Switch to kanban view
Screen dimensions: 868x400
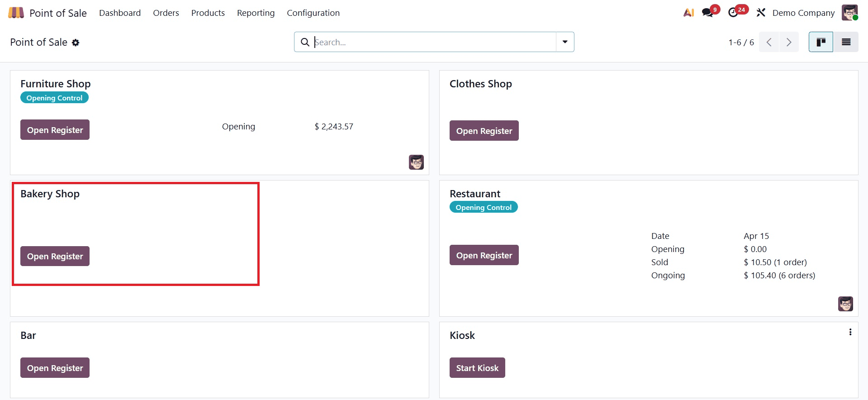(x=821, y=42)
